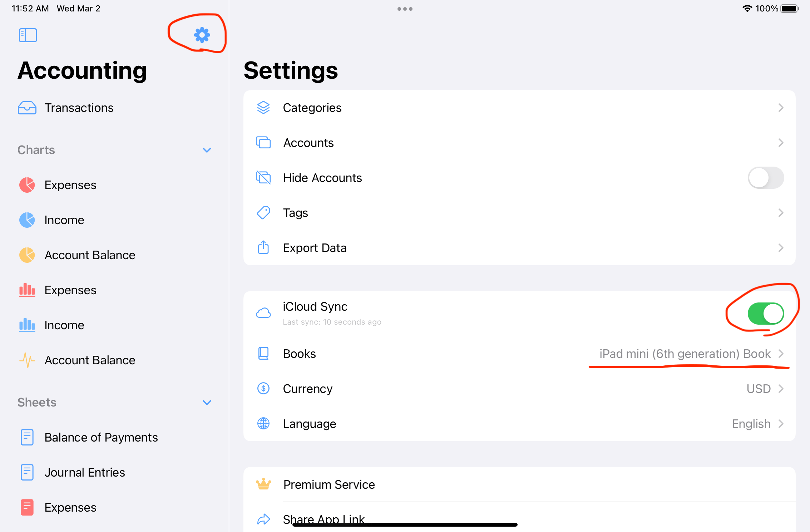
Task: Select the Categories layers icon
Action: click(263, 108)
